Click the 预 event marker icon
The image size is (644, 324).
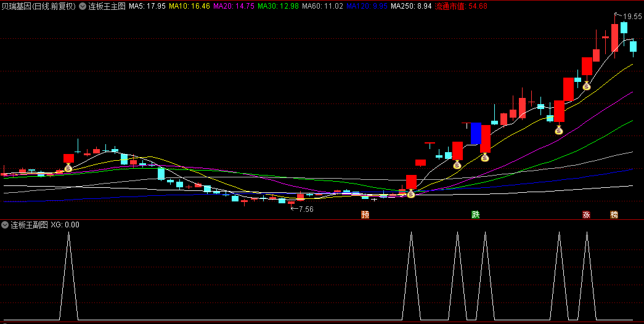365,215
